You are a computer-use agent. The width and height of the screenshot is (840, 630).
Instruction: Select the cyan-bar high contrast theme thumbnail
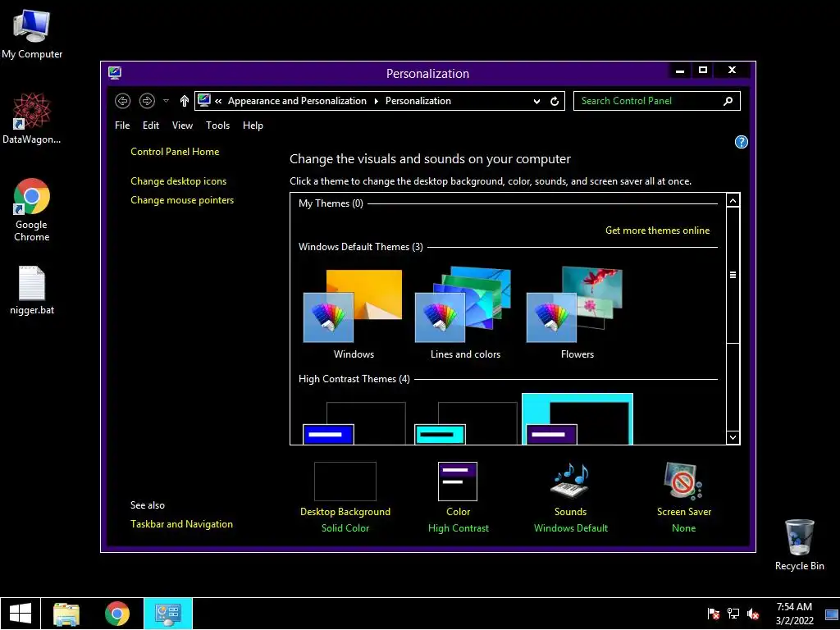466,422
